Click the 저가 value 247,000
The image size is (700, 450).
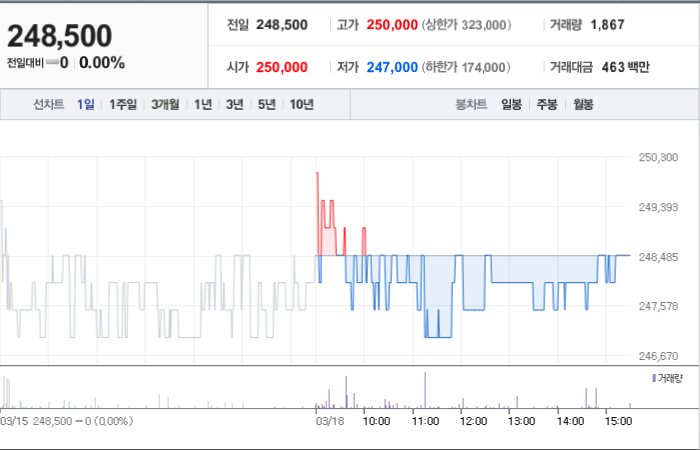pos(392,67)
